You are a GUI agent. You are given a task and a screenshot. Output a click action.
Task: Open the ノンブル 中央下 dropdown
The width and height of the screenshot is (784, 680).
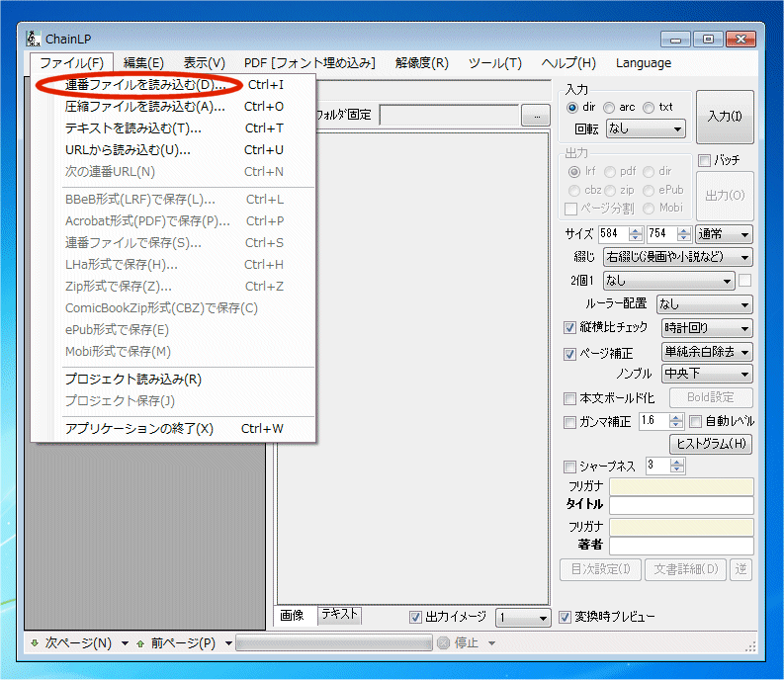(x=707, y=374)
